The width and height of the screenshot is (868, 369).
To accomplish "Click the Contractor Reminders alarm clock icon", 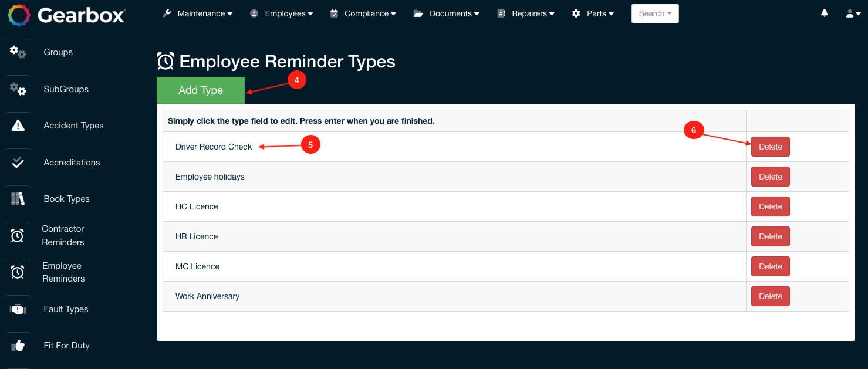I will point(18,236).
